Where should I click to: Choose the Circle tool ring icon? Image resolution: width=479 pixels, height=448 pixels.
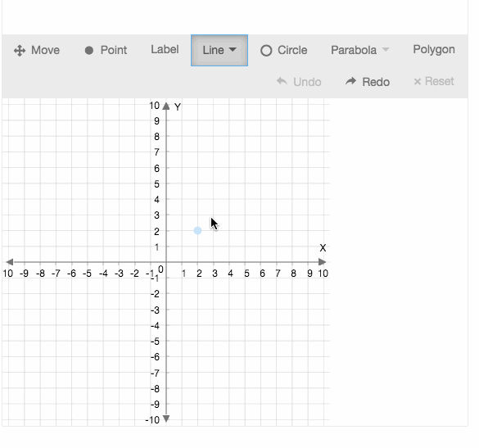point(266,51)
